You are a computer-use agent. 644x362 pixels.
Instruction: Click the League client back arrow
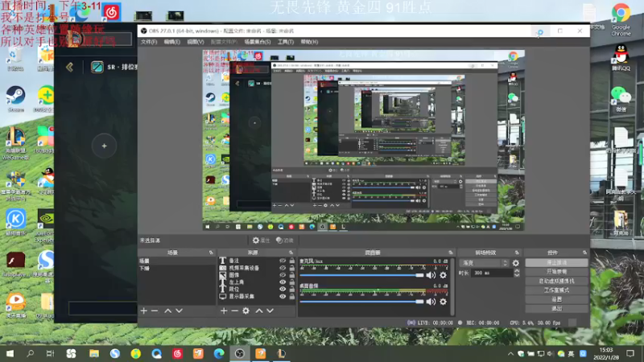[x=69, y=67]
